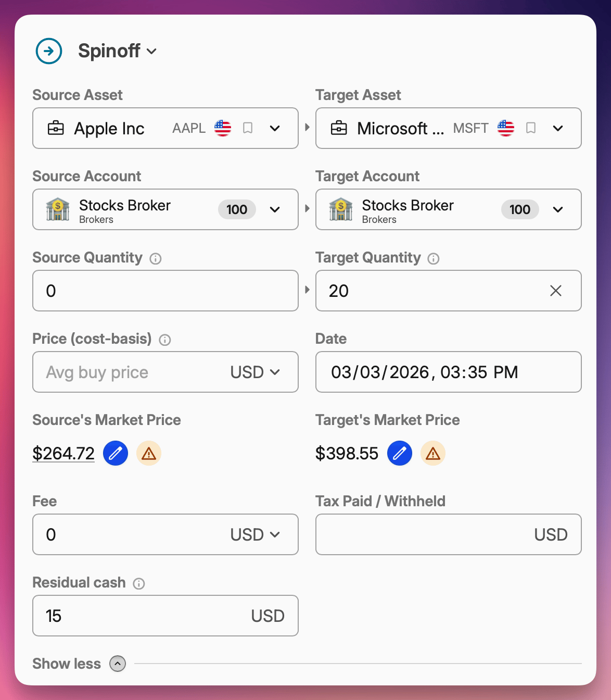Screen dimensions: 611x700
Task: Clear the Target Quantity value
Action: point(555,291)
